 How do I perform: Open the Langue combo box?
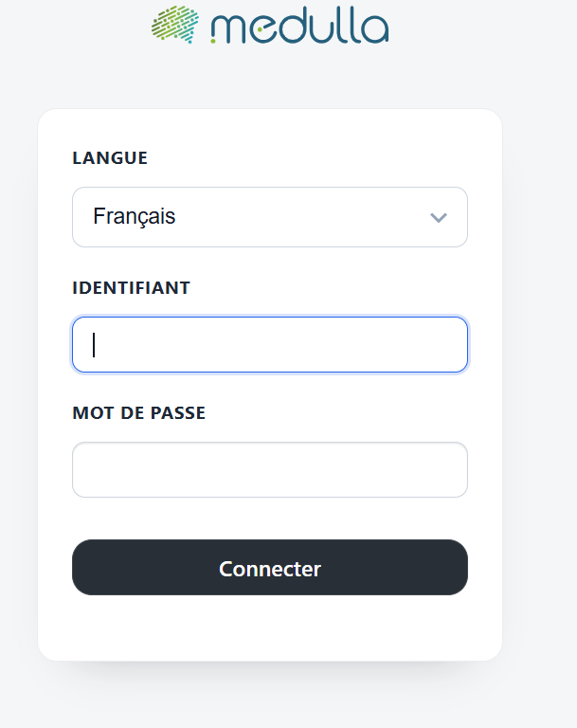[269, 217]
